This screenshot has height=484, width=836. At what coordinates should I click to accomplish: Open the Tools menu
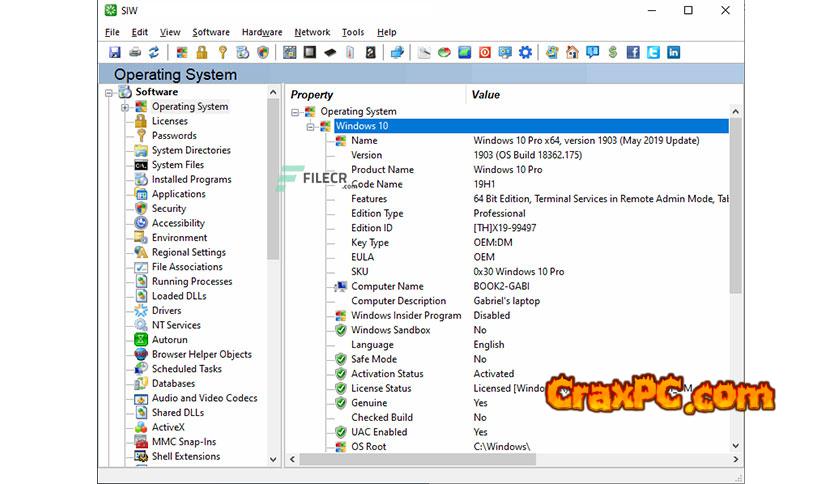(353, 32)
